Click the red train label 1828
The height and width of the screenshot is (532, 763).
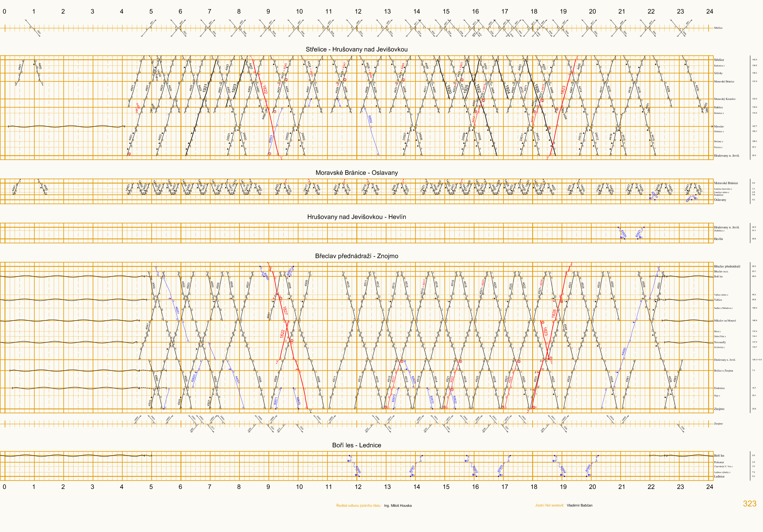(x=554, y=313)
